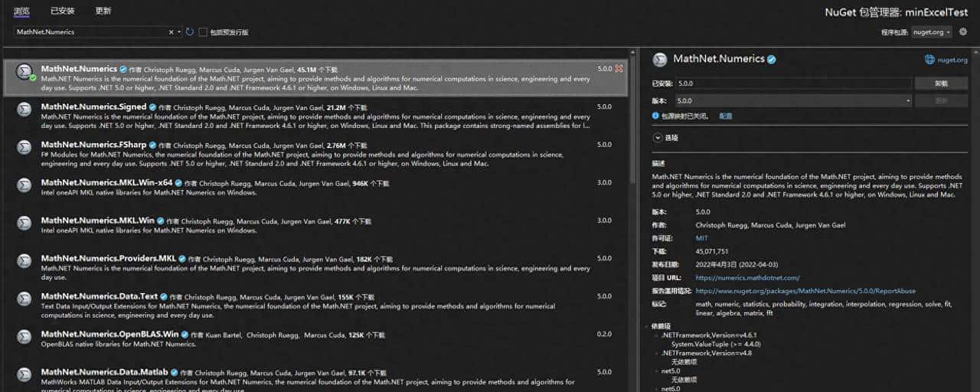The image size is (980, 392).
Task: Open the 程序包源 nuget.org source dropdown
Action: coord(932,32)
